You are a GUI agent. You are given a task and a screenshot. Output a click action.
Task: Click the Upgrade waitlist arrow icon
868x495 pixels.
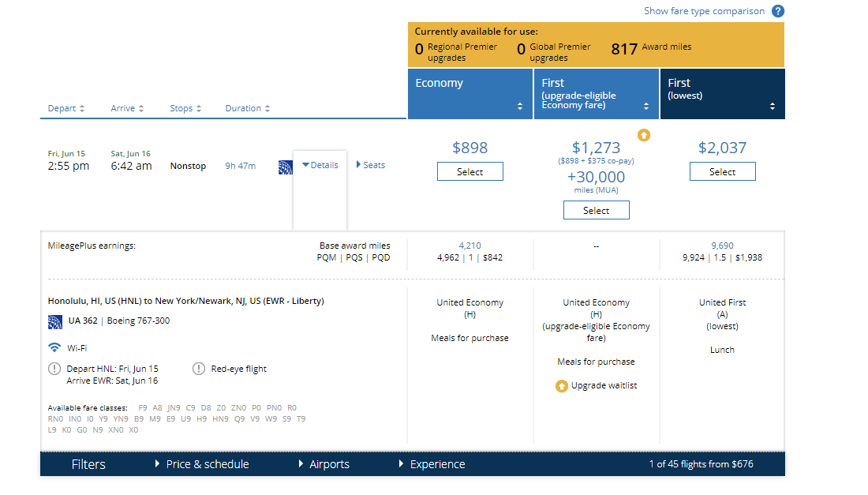(561, 385)
